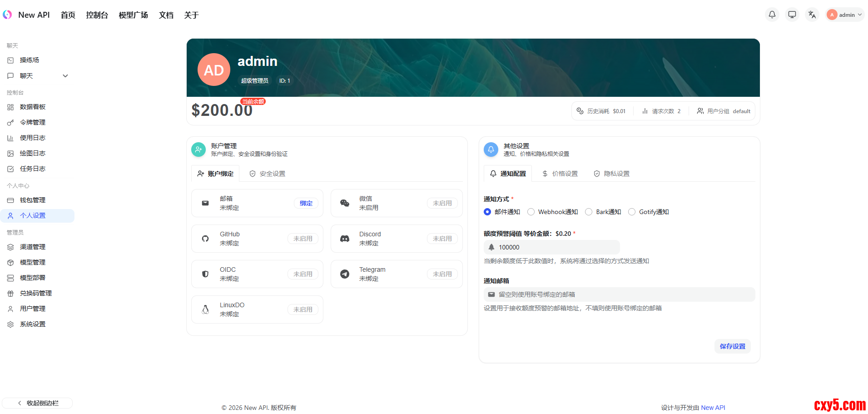Viewport: 868px width, 414px height.
Task: Expand the 聊天 sidebar submenu chevron
Action: coord(65,76)
